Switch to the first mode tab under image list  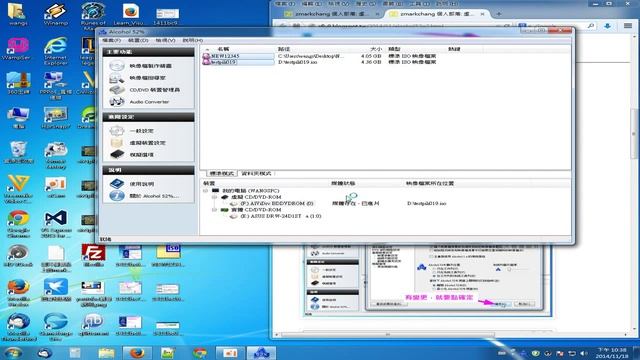[221, 173]
